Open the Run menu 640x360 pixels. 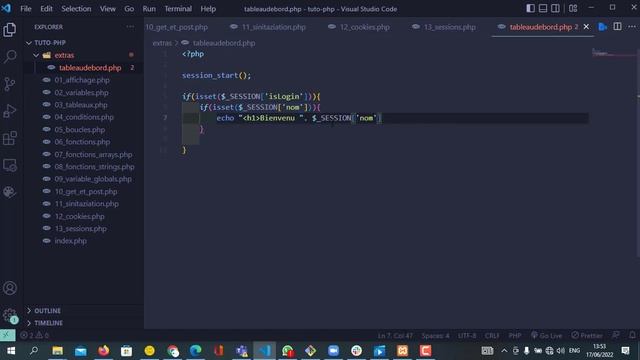point(149,9)
